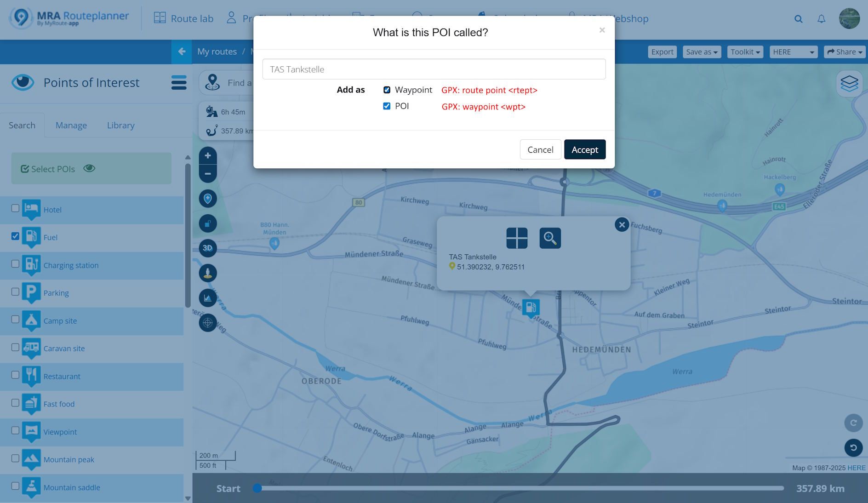Switch to the Library tab
Screen dimensions: 868x503
pyautogui.click(x=120, y=125)
